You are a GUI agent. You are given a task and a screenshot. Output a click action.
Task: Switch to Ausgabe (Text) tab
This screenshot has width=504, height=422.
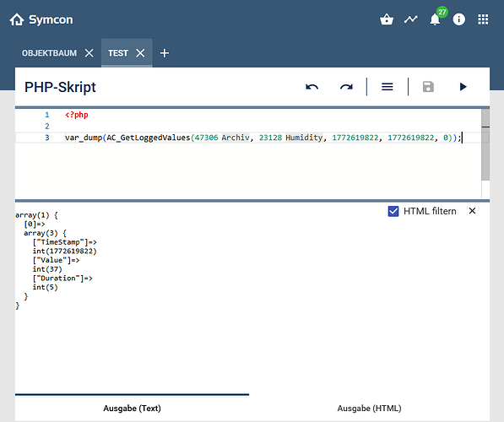click(x=132, y=408)
